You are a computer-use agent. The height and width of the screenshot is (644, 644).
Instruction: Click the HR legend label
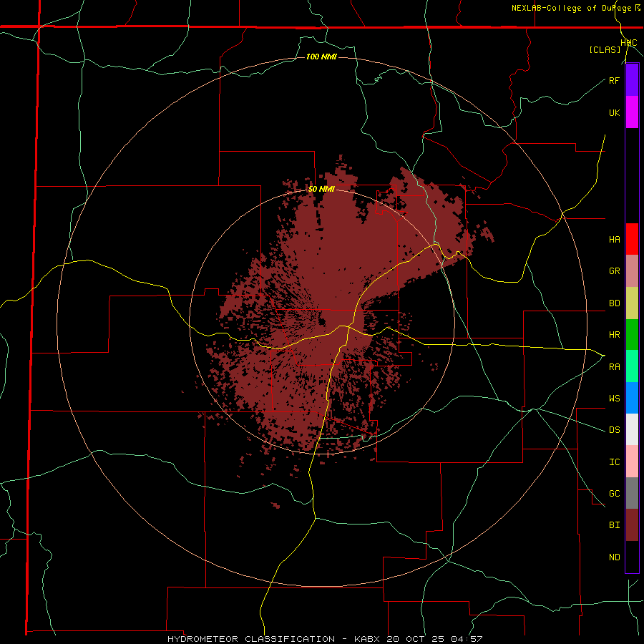[x=614, y=335]
